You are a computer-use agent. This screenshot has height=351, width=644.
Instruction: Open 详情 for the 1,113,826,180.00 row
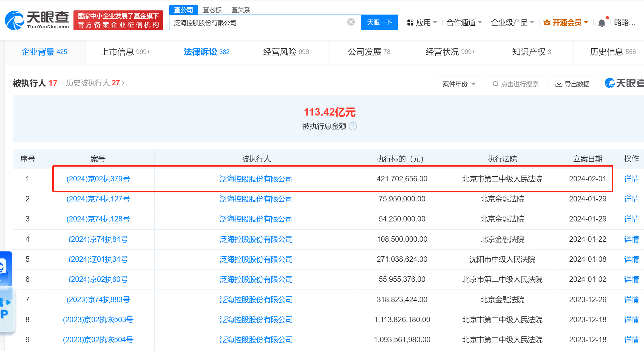631,320
